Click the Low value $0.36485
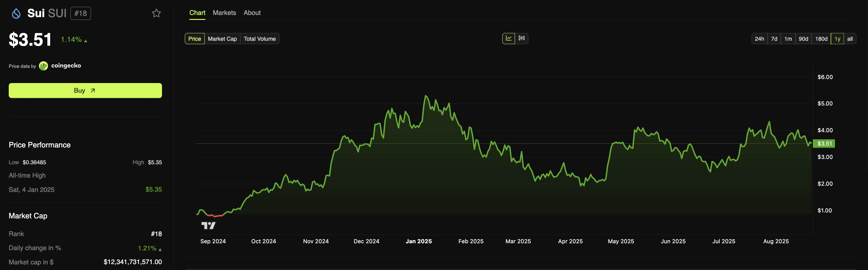 [x=34, y=162]
